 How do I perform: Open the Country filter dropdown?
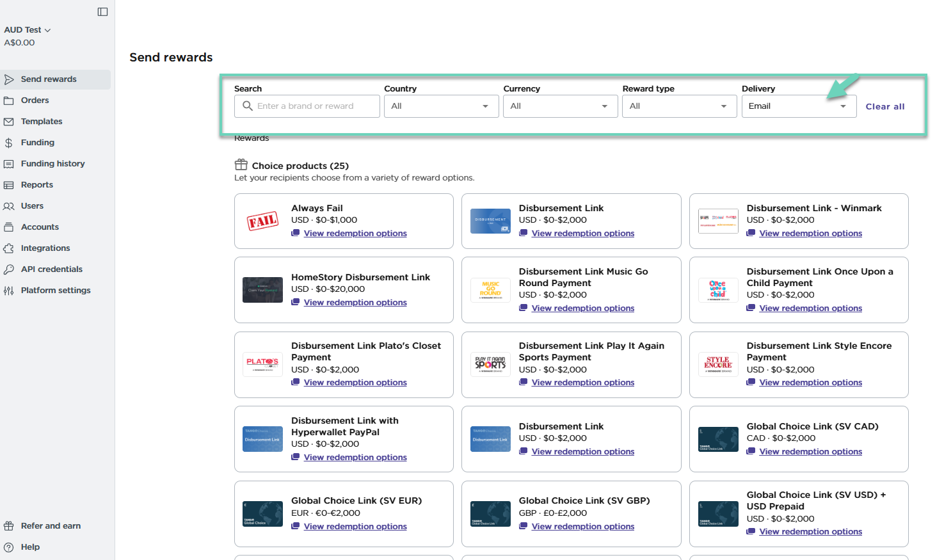(x=441, y=106)
